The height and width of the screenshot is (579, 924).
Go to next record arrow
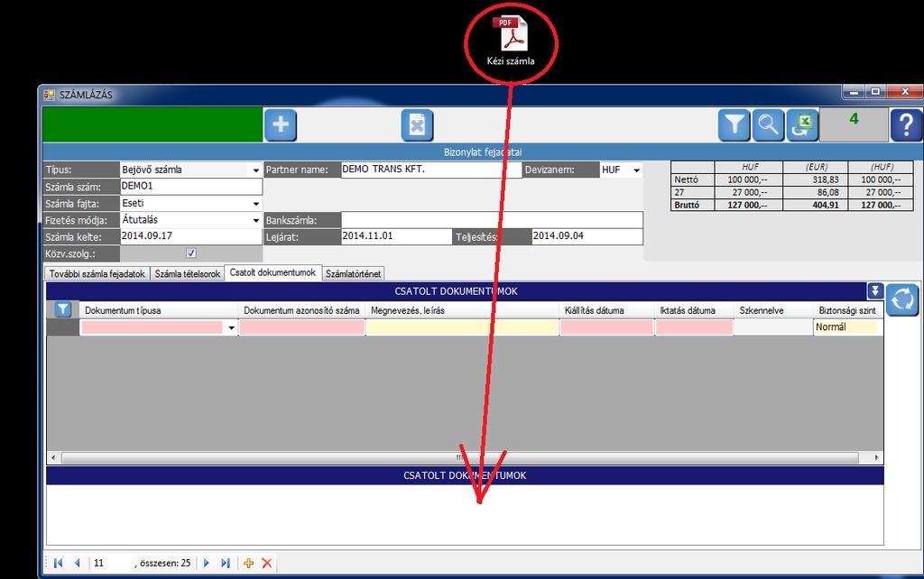tap(207, 563)
